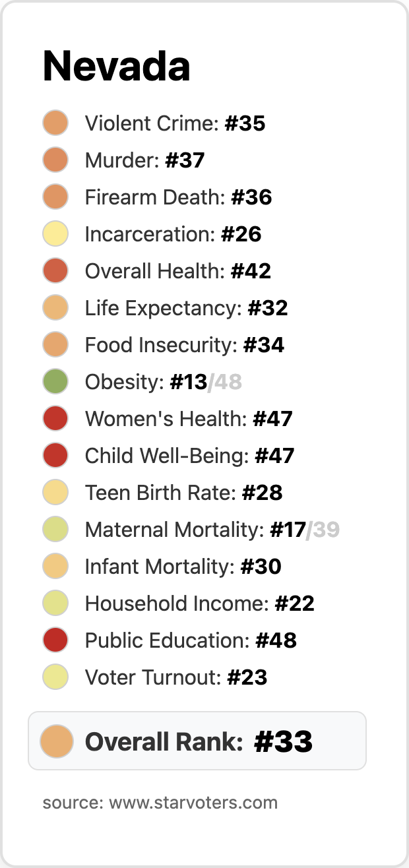Select the Food Insecurity ranking text
Viewport: 409px width, 868px height.
pos(184,345)
